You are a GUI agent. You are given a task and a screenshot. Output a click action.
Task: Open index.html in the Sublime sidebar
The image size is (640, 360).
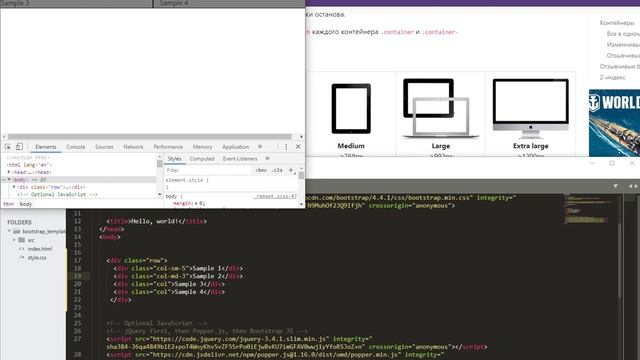40,249
